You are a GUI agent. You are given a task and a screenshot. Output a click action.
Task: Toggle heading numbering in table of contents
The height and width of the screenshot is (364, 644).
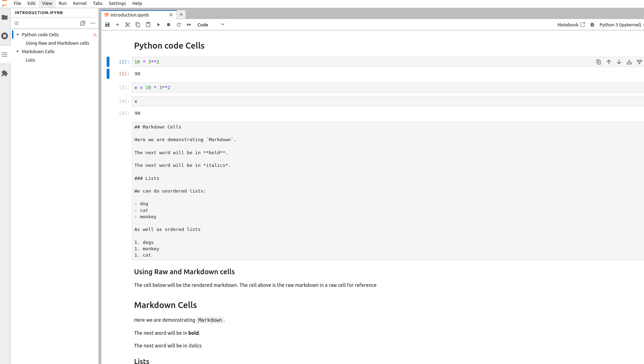click(x=17, y=23)
